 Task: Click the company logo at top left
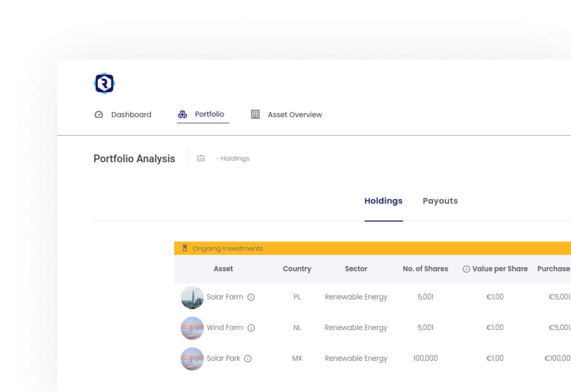[104, 83]
